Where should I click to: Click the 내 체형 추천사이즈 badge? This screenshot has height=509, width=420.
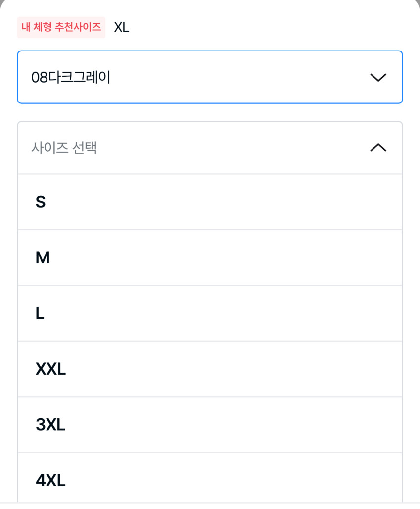click(61, 27)
